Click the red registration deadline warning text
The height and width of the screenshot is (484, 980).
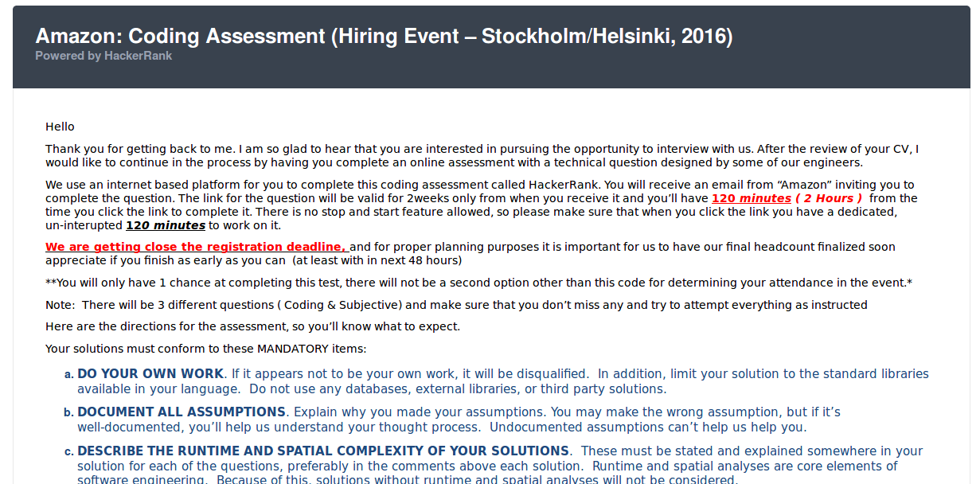coord(196,247)
